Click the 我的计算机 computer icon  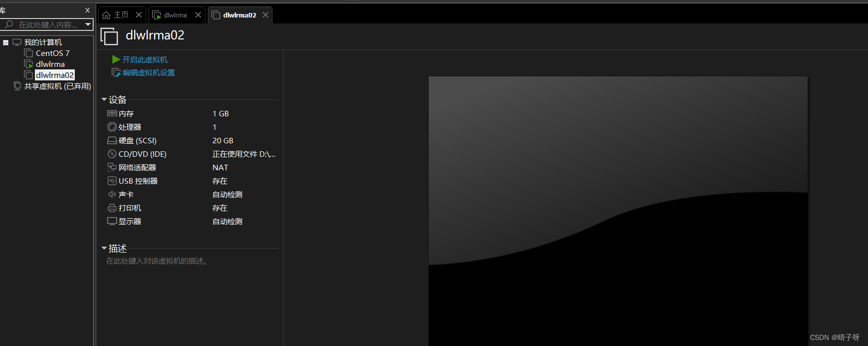pyautogui.click(x=17, y=42)
